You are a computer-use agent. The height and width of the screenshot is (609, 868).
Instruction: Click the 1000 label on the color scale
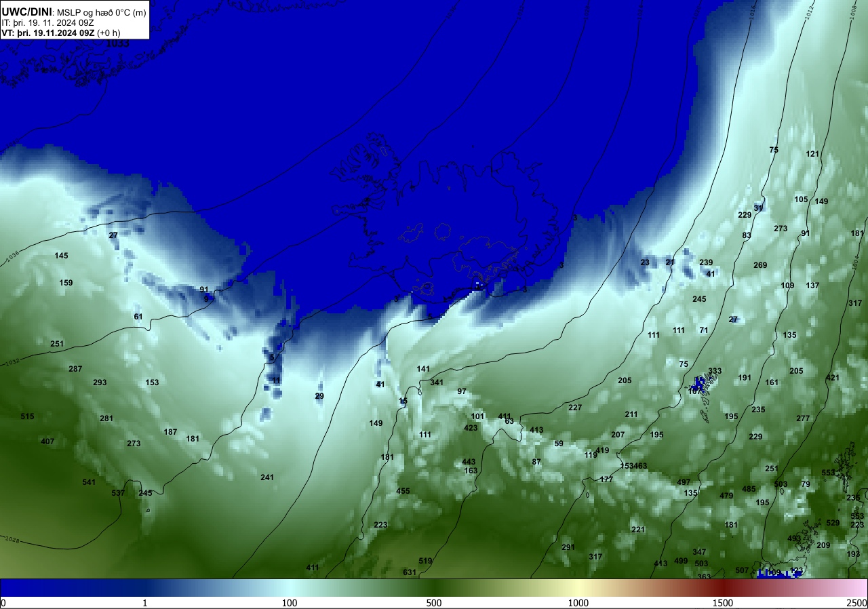(578, 603)
